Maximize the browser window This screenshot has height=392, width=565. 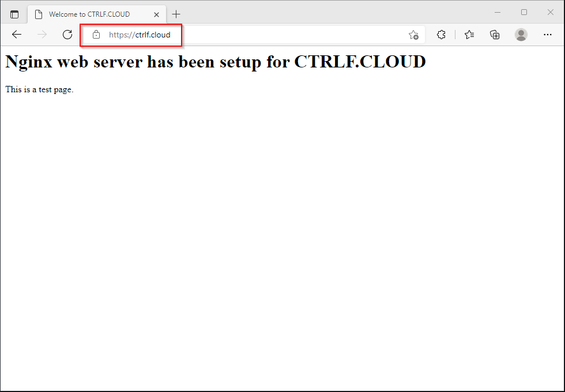click(x=524, y=12)
